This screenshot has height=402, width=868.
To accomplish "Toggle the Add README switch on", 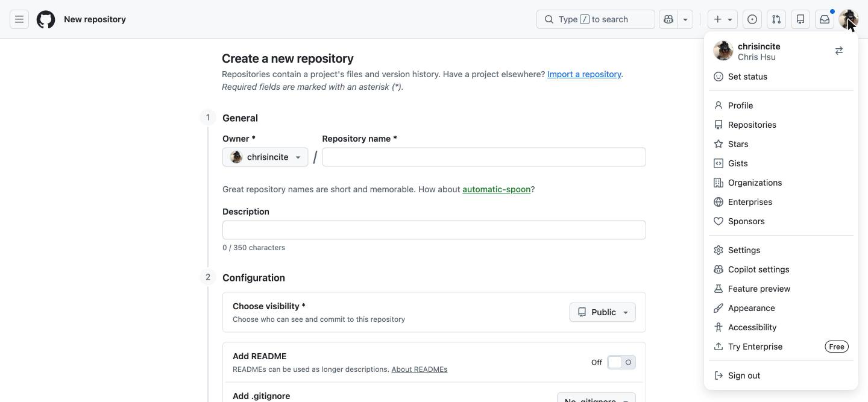I will pos(621,362).
